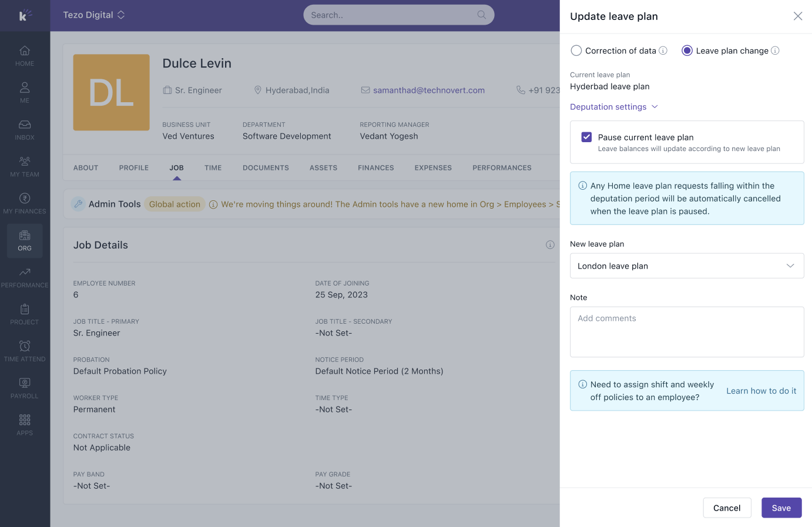Image resolution: width=812 pixels, height=527 pixels.
Task: Open the New leave plan dropdown
Action: [686, 266]
